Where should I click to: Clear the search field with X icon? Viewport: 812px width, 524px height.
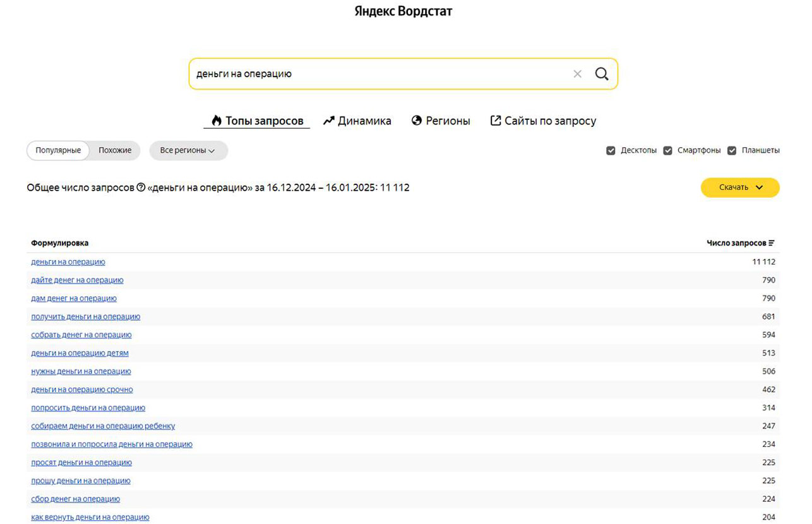577,74
